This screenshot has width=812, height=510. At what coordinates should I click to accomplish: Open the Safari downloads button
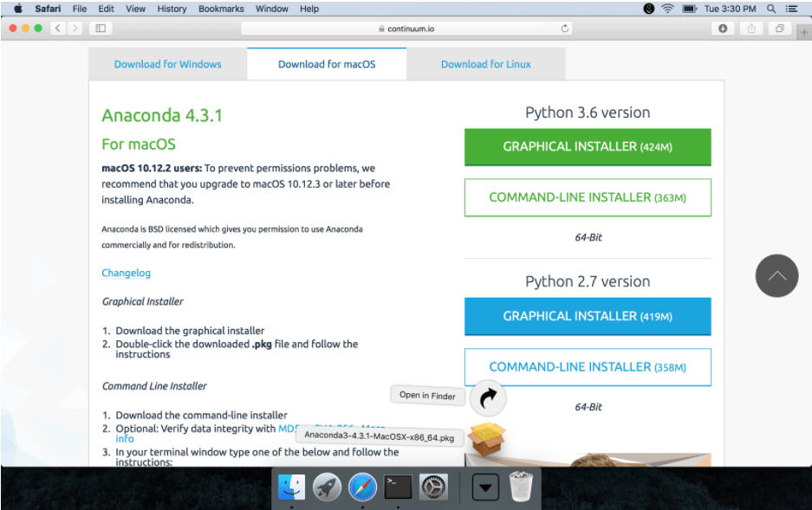click(x=723, y=29)
